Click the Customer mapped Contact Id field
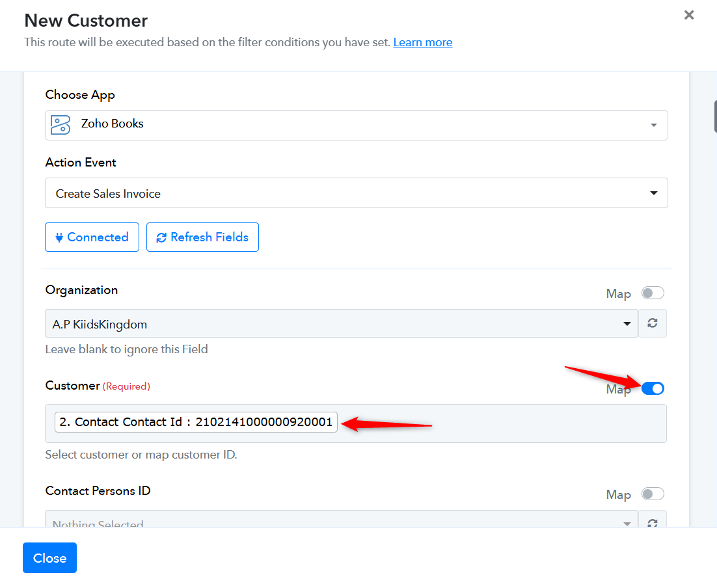717x588 pixels. coord(356,423)
